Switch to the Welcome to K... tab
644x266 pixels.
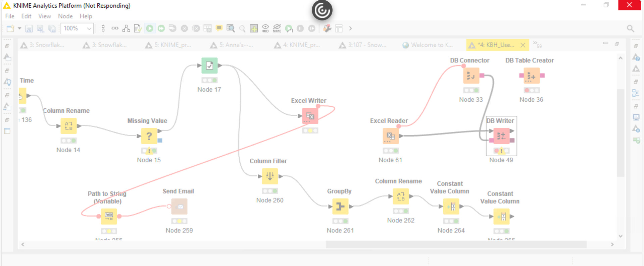[428, 45]
